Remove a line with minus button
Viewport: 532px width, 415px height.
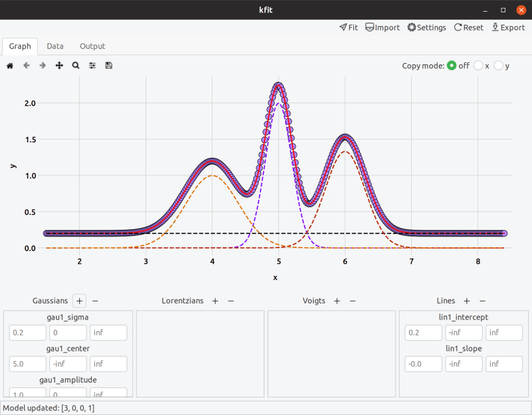pos(483,301)
